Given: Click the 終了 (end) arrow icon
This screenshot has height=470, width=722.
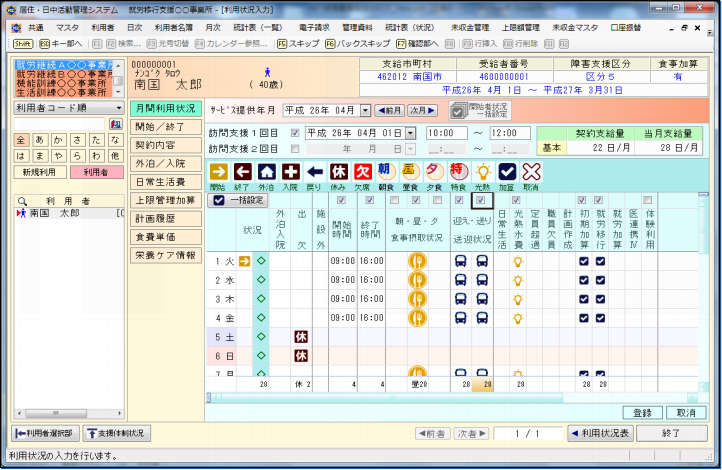Looking at the screenshot, I should pyautogui.click(x=242, y=173).
